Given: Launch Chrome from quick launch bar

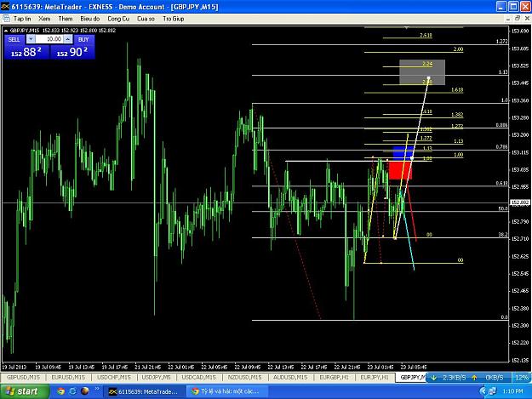Looking at the screenshot, I should (60, 391).
